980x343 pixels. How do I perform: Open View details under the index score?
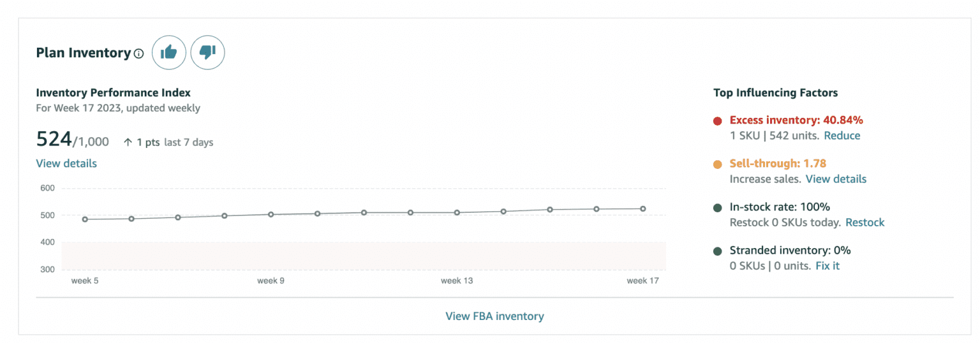point(66,163)
